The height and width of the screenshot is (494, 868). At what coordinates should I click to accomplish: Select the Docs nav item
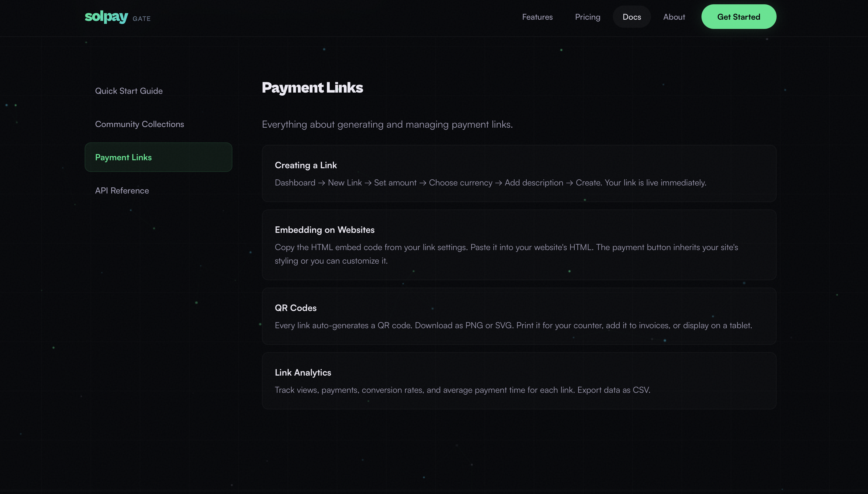pyautogui.click(x=631, y=17)
